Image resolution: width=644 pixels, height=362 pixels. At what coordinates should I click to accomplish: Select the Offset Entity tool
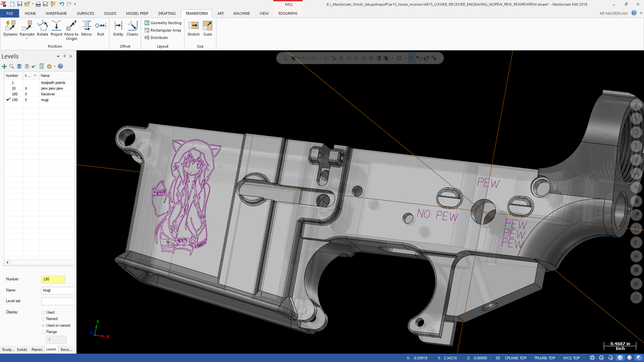[x=118, y=28]
